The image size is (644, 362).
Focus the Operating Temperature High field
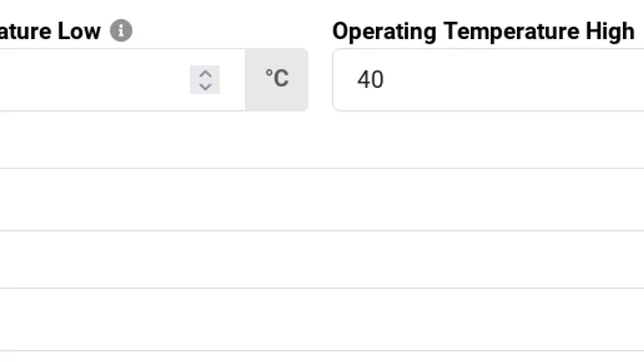[488, 80]
